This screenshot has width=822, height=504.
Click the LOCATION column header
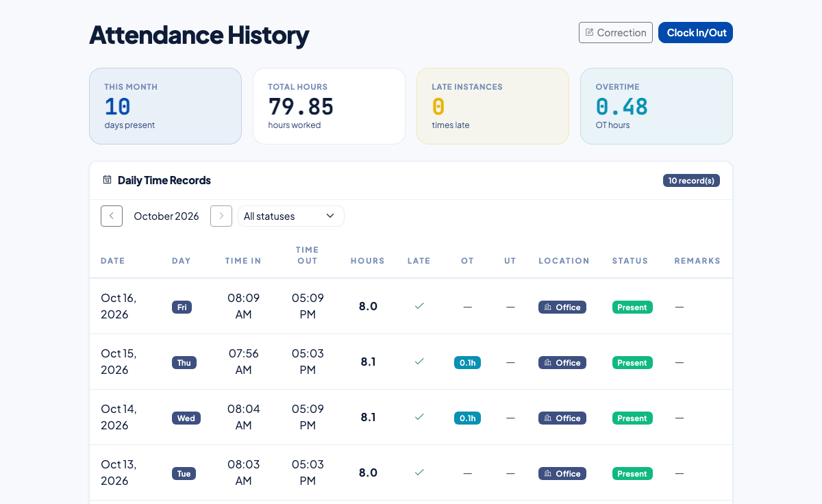coord(564,261)
